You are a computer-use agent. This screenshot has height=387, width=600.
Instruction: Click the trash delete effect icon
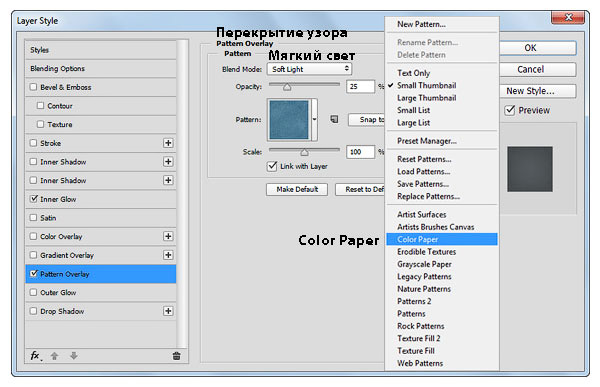[x=176, y=356]
